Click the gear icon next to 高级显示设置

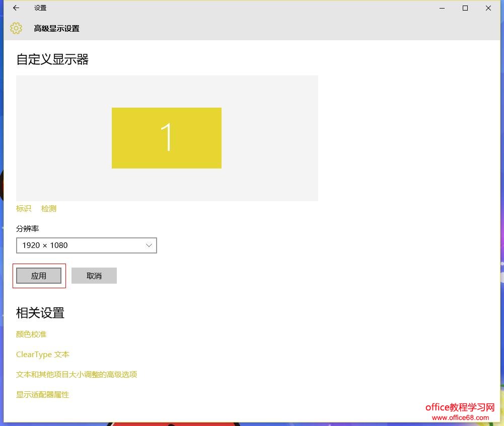16,28
